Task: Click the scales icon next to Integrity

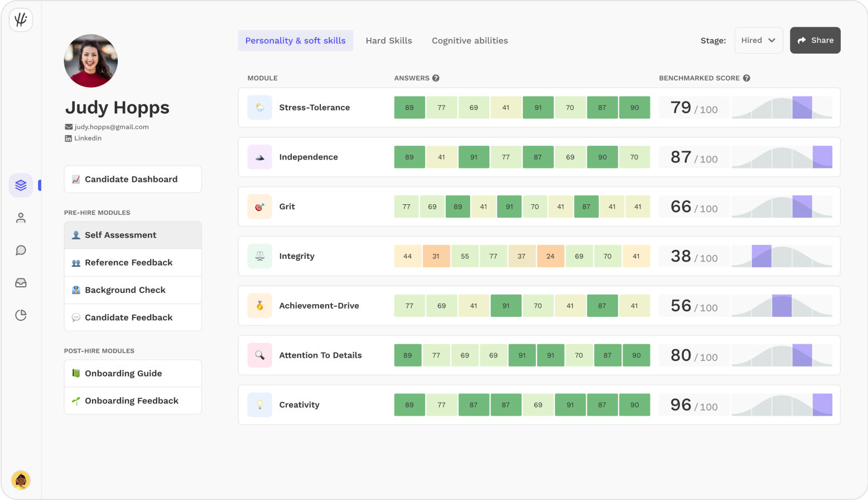Action: tap(259, 256)
